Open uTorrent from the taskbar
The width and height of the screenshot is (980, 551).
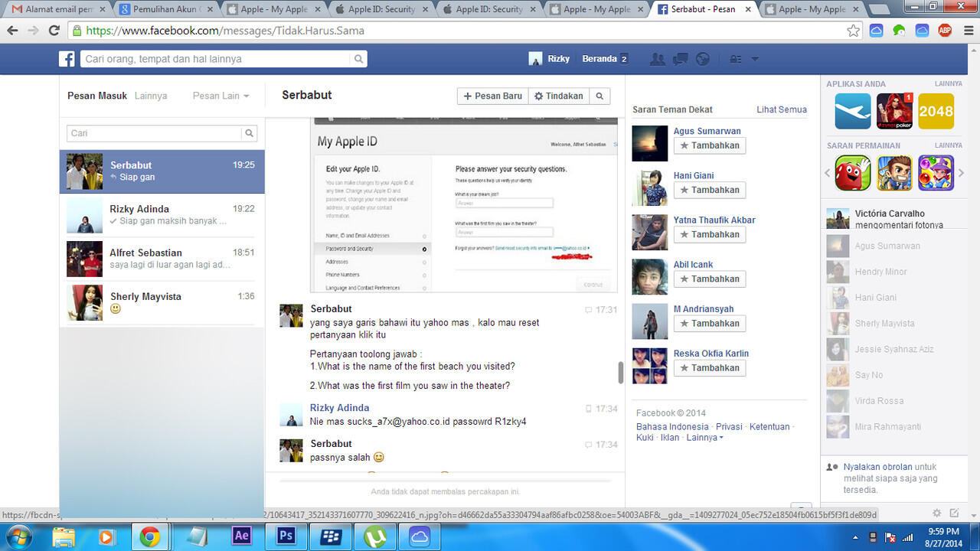tap(375, 536)
